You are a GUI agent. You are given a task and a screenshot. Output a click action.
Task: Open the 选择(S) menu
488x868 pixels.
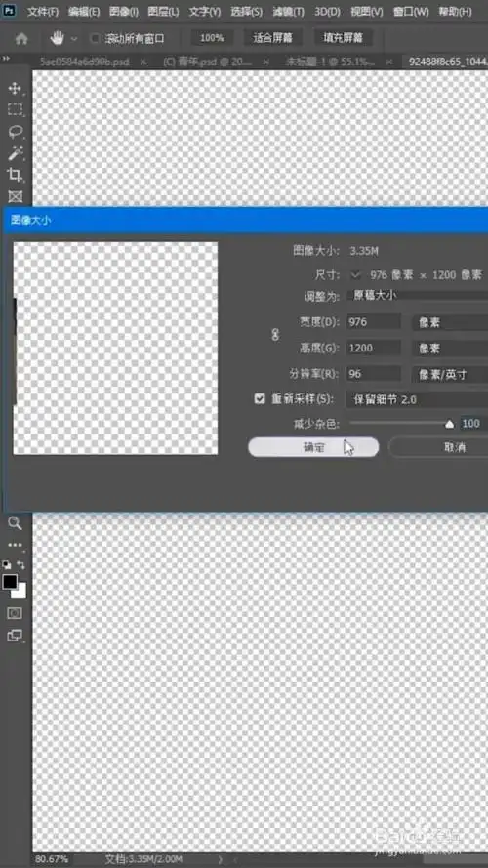246,11
